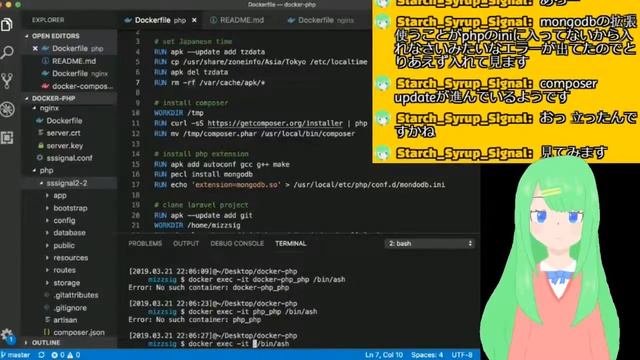Collapse the OPEN EDITORS section

[69, 36]
